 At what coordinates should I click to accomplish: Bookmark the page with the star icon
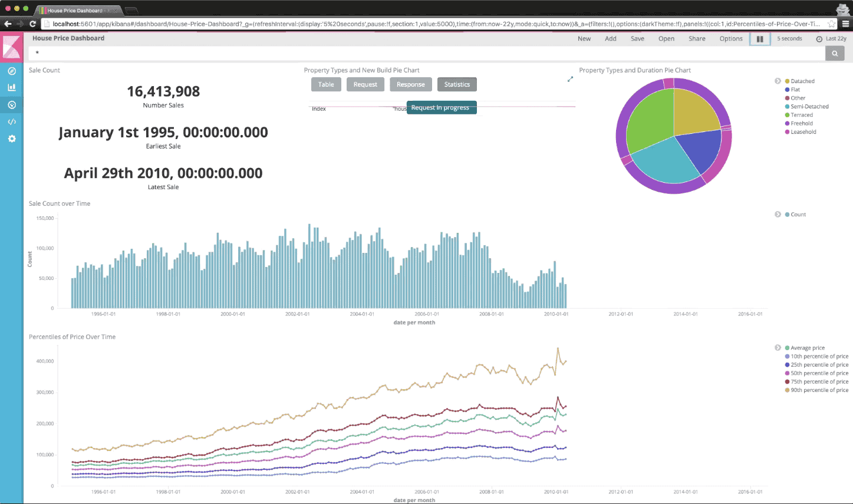click(x=831, y=24)
